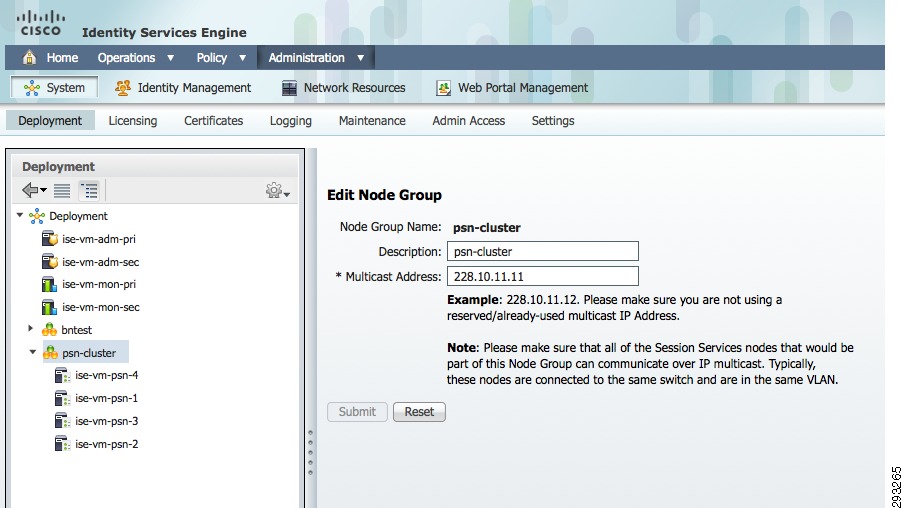Click the ise-vm-adm-sec node icon

(50, 261)
